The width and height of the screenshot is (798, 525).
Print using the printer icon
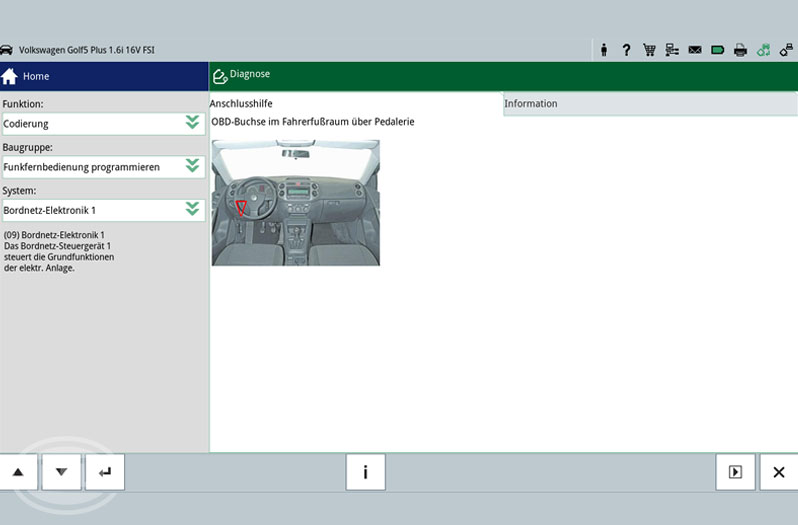point(741,50)
